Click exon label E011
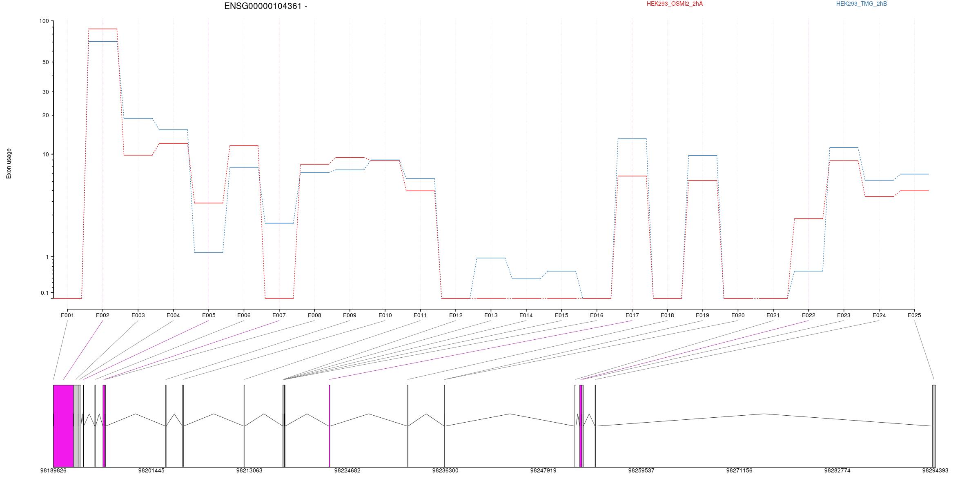980x490 pixels. pyautogui.click(x=420, y=315)
